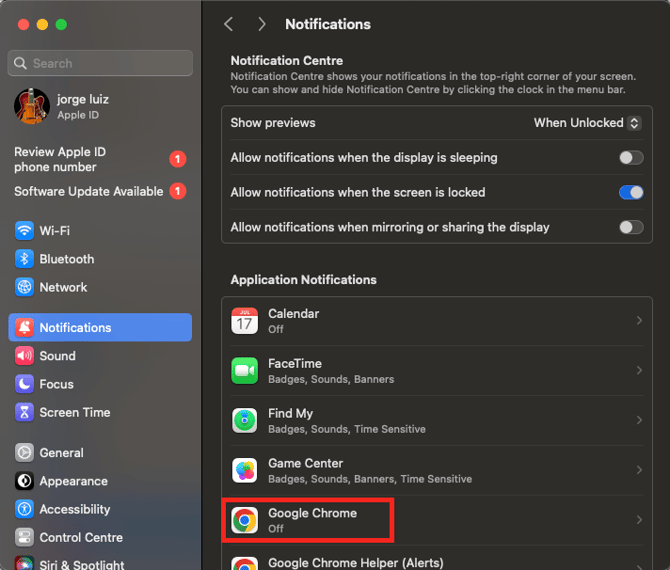Click the FaceTime app icon
Screen dimensions: 670x570
[244, 370]
